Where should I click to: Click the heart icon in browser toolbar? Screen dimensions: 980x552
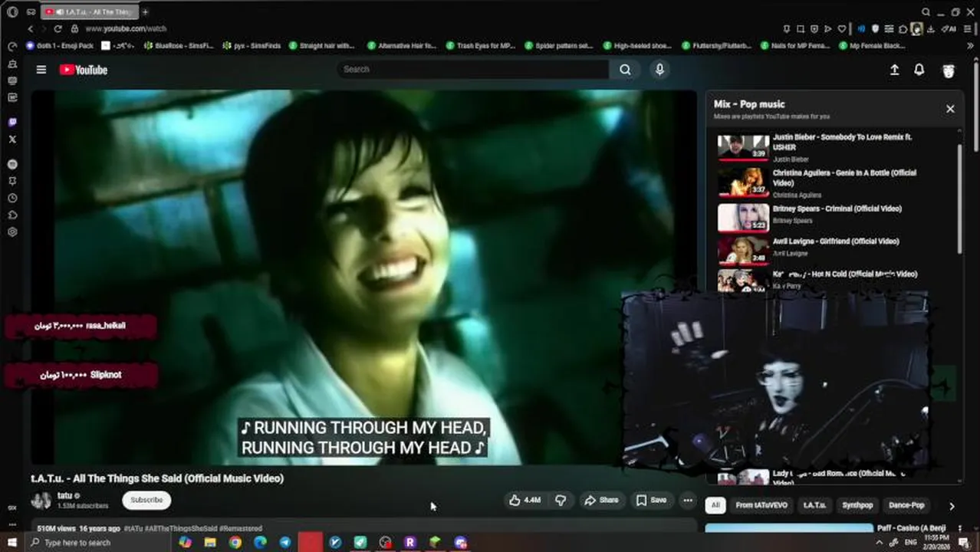tap(842, 29)
